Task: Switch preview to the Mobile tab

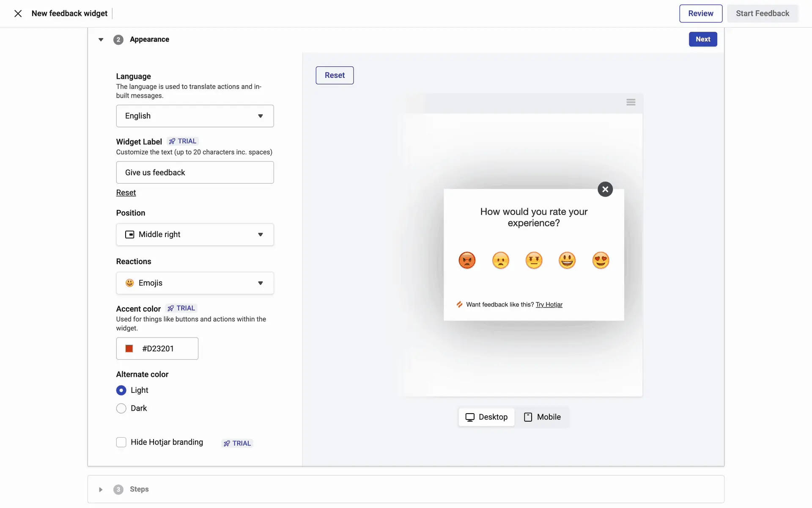Action: point(542,417)
